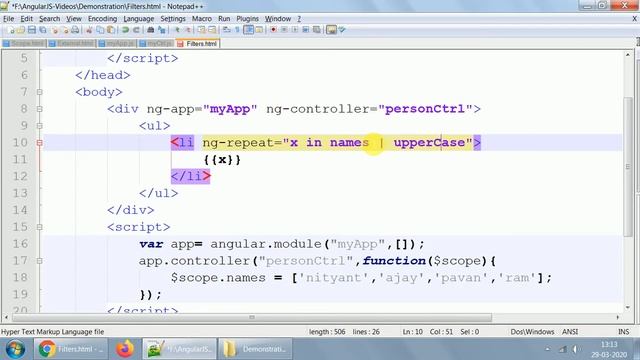Collapse the body tag fold on line 7

(x=40, y=92)
